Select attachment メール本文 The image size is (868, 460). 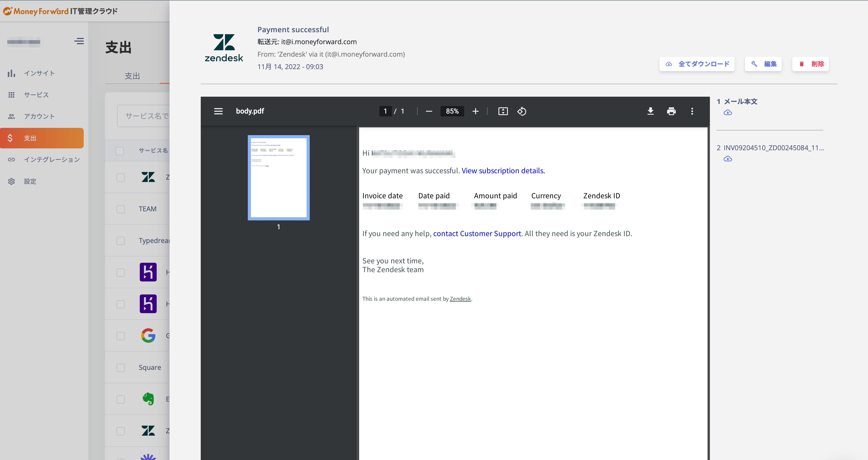[x=741, y=101]
